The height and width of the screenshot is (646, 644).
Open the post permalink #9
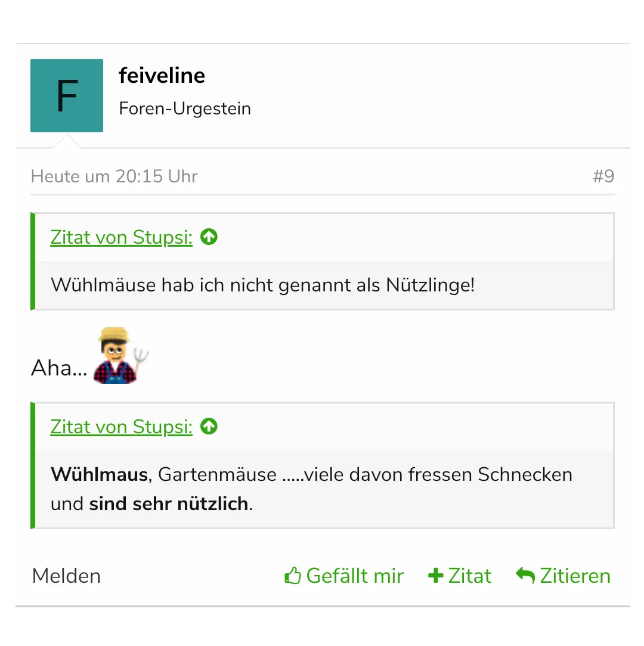pyautogui.click(x=603, y=176)
